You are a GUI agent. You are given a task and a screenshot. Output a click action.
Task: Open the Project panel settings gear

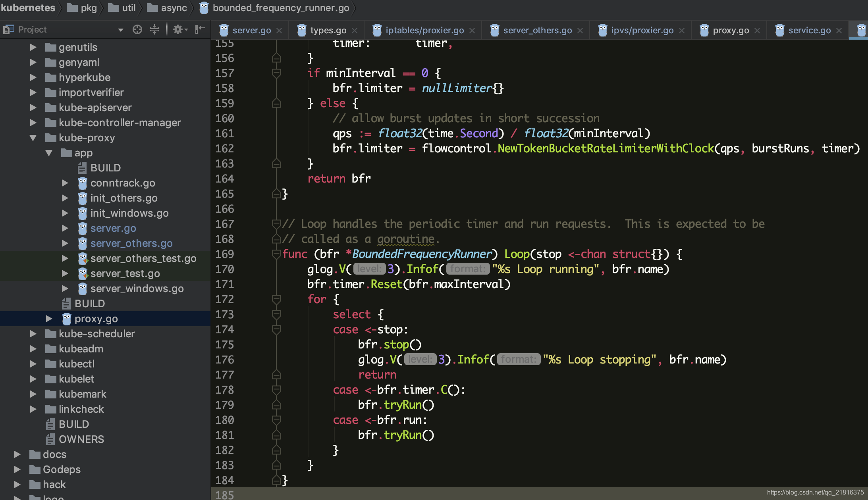(x=180, y=29)
